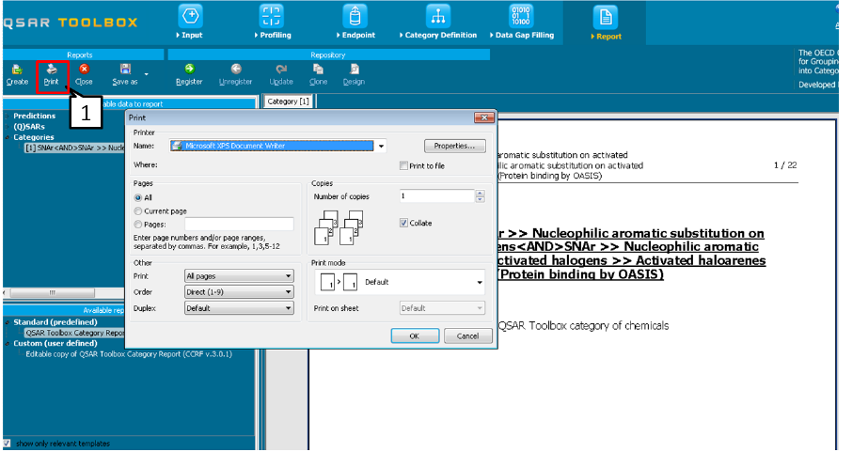The width and height of the screenshot is (868, 452).
Task: Open the printer Name dropdown
Action: 381,146
